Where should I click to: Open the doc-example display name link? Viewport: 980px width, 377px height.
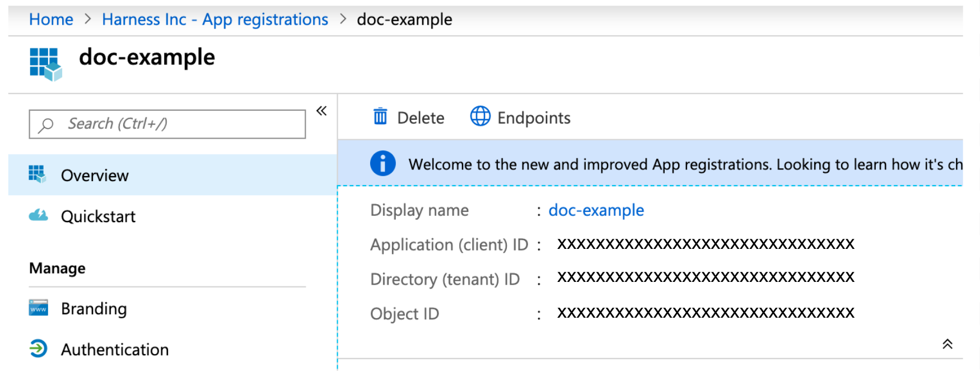(x=596, y=210)
